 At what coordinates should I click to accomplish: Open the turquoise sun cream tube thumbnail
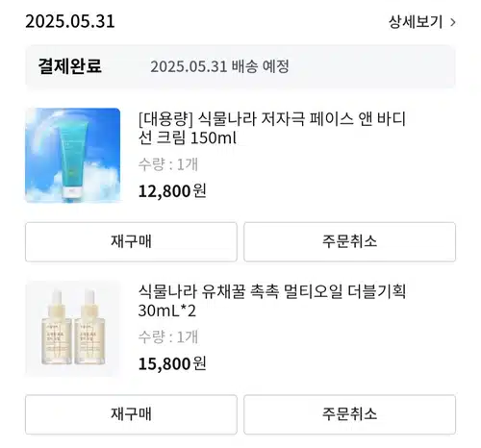click(73, 156)
